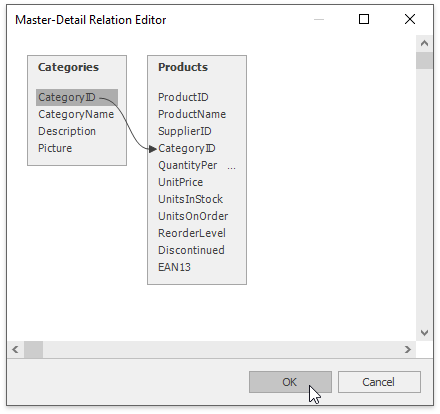
Task: Select the Description field in Categories
Action: tap(67, 131)
